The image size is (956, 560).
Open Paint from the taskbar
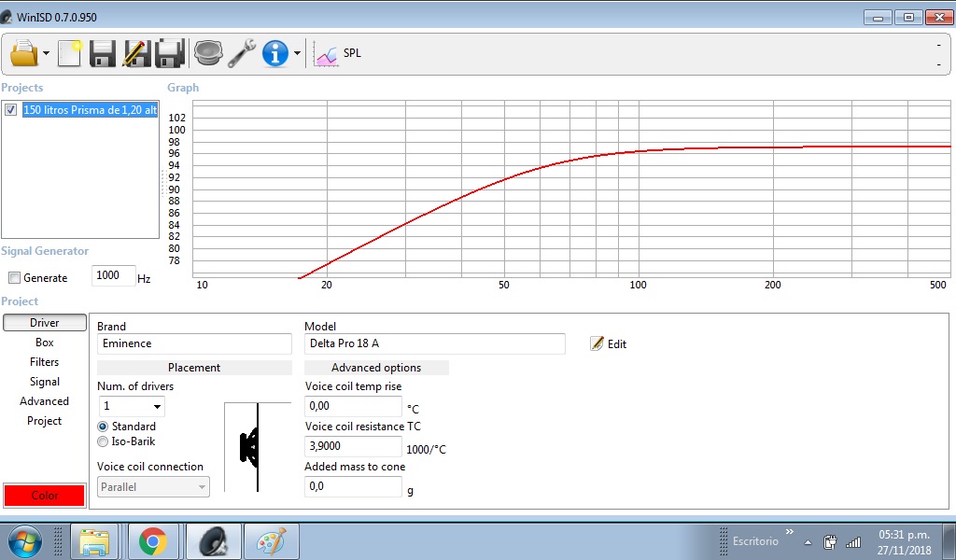click(272, 541)
